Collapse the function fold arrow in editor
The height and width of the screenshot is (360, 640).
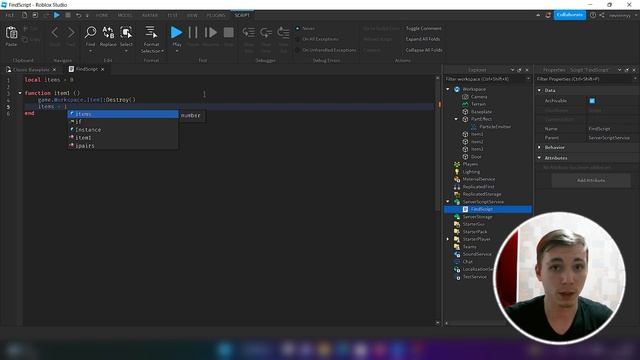click(20, 93)
